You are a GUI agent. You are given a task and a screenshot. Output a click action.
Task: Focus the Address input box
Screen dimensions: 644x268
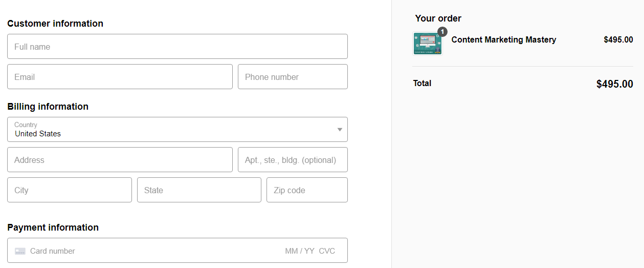pos(120,160)
